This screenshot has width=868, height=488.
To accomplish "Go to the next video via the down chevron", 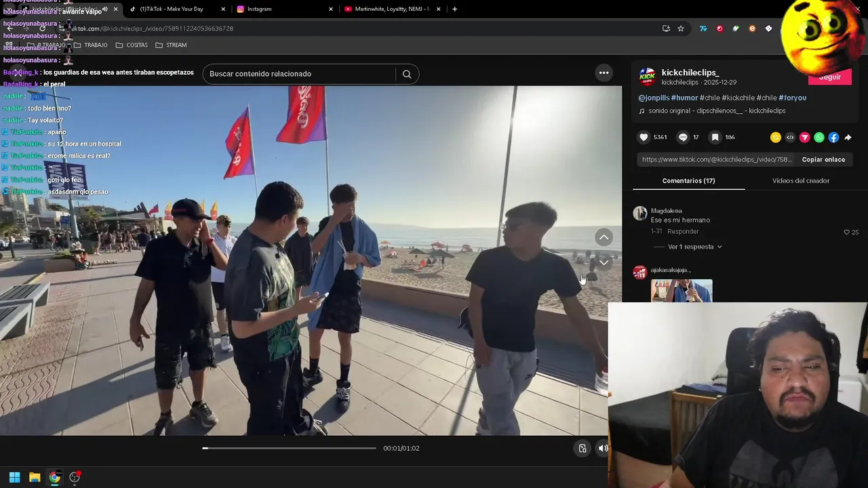I will [604, 263].
